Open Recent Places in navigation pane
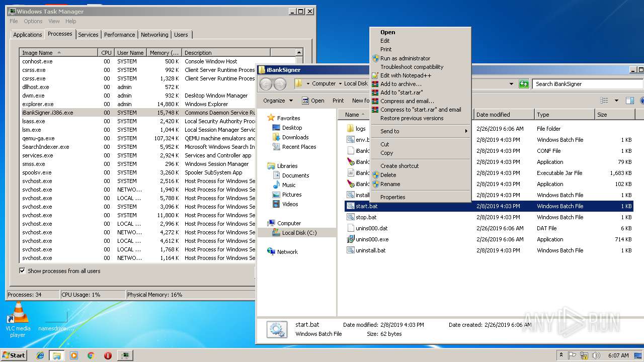Screen dimensions: 644x362 (x=299, y=147)
